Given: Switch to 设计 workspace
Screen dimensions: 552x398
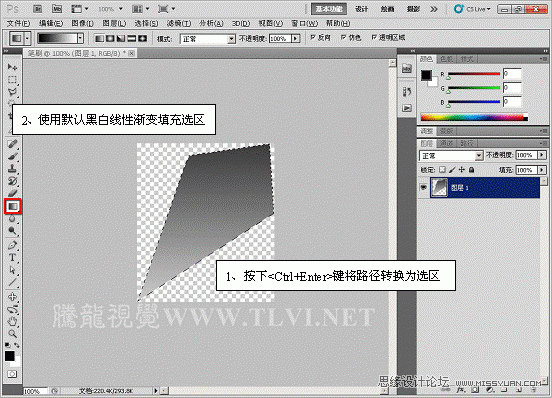Looking at the screenshot, I should point(362,9).
